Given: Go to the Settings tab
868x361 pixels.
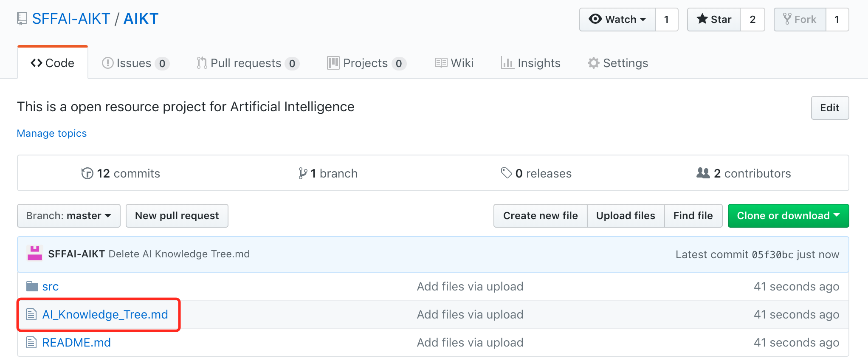Looking at the screenshot, I should click(x=618, y=63).
